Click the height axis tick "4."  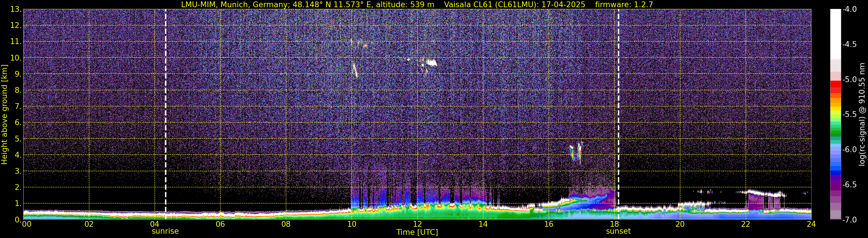pyautogui.click(x=18, y=155)
